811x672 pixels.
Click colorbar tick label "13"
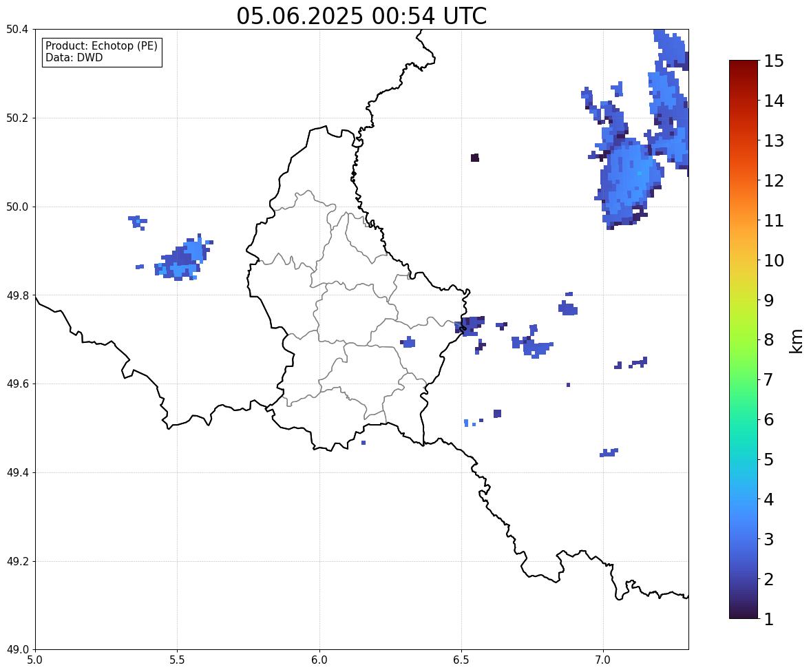coord(774,140)
